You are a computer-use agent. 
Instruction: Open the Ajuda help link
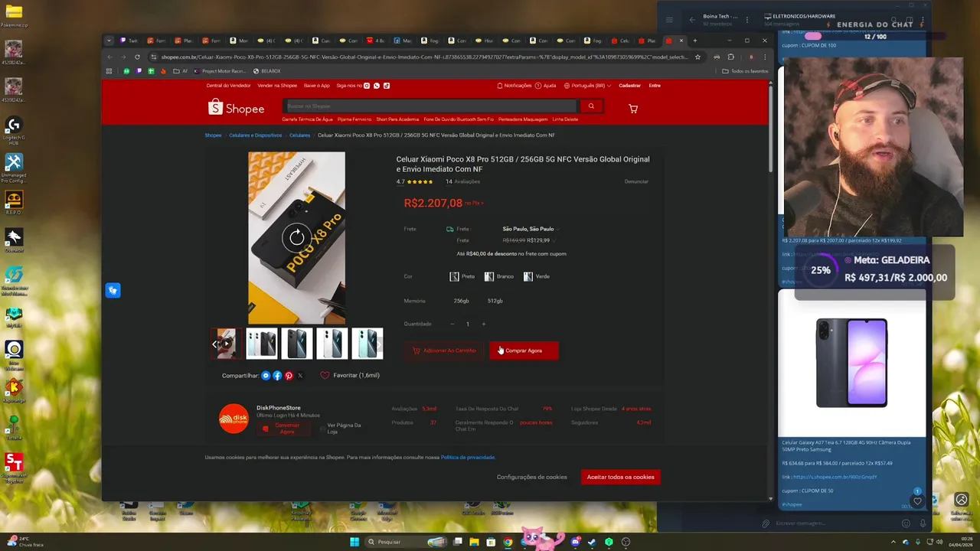click(546, 86)
